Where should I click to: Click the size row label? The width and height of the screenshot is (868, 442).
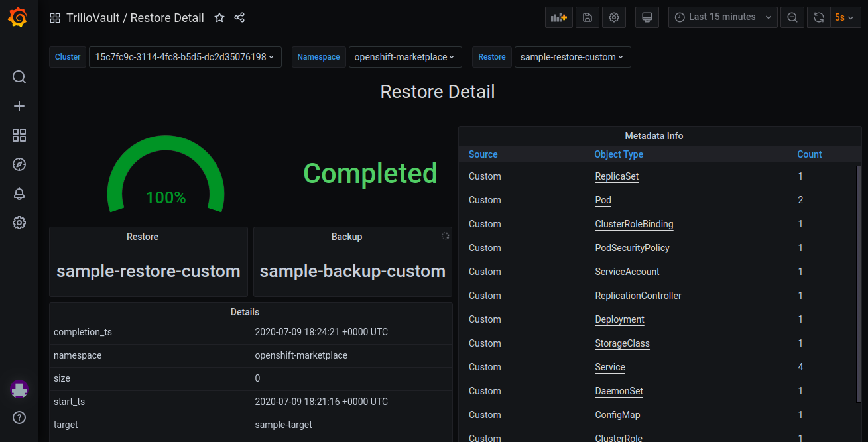click(62, 378)
